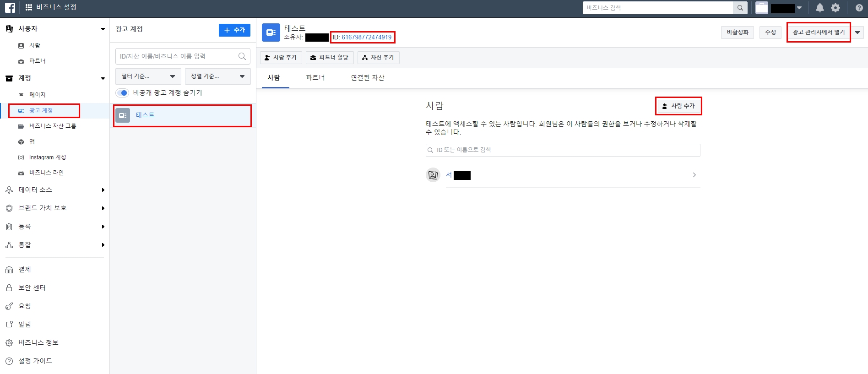Toggle 비공개 광고 계정 숨기기 switch

pyautogui.click(x=122, y=93)
